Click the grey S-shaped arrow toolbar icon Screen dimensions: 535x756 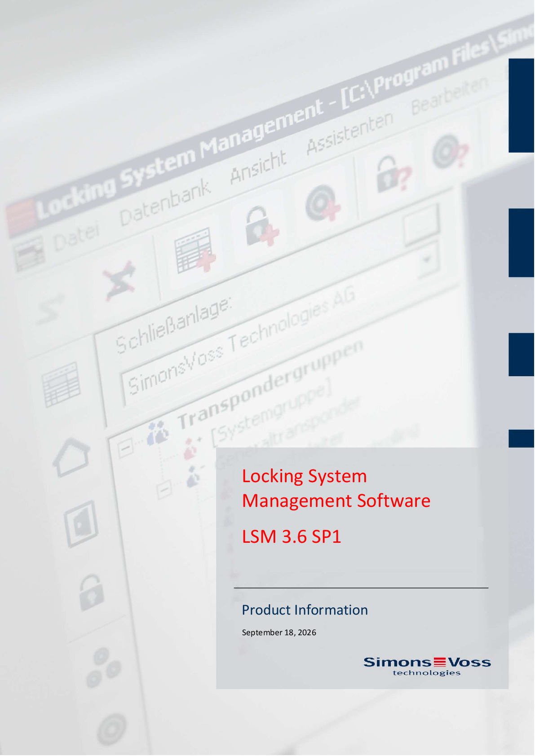point(50,308)
